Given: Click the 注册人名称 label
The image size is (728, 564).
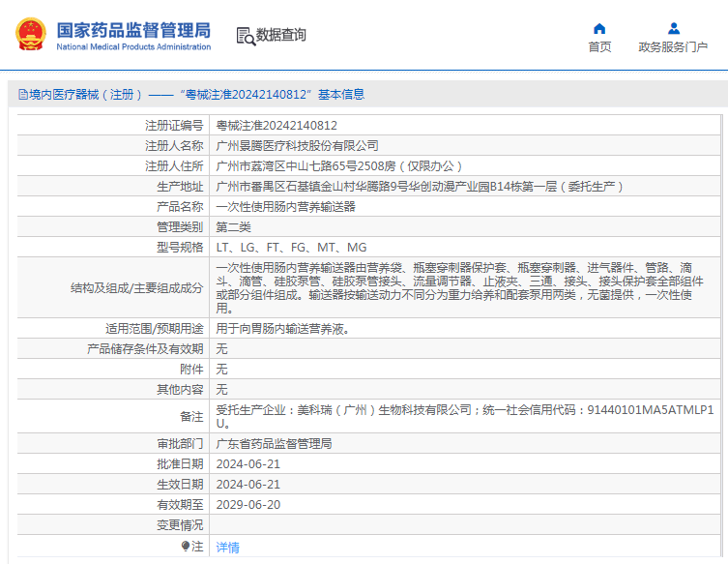Looking at the screenshot, I should click(x=174, y=146).
